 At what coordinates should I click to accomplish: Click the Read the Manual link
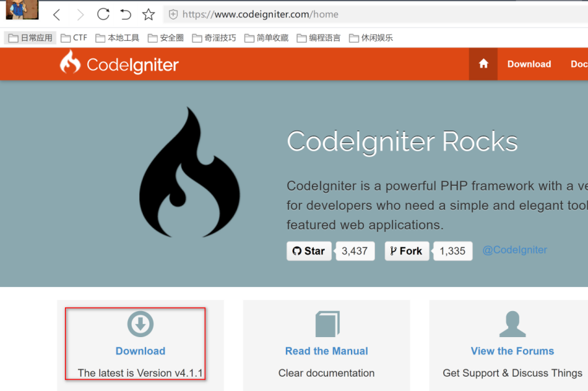pos(326,351)
